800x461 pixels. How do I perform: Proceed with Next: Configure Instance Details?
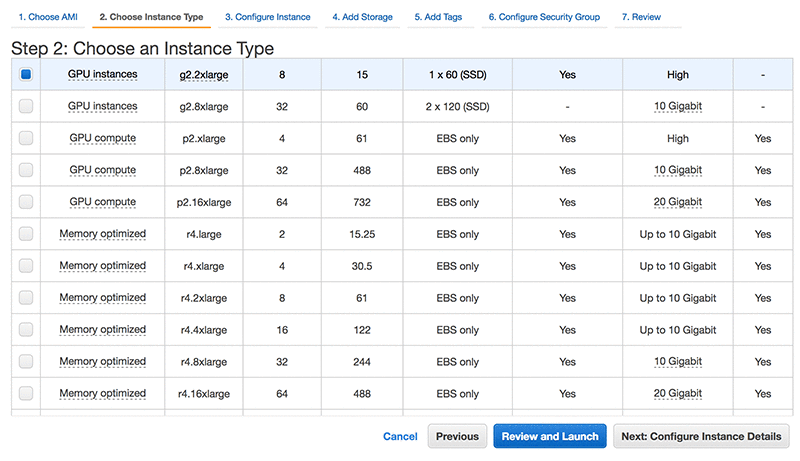(702, 436)
